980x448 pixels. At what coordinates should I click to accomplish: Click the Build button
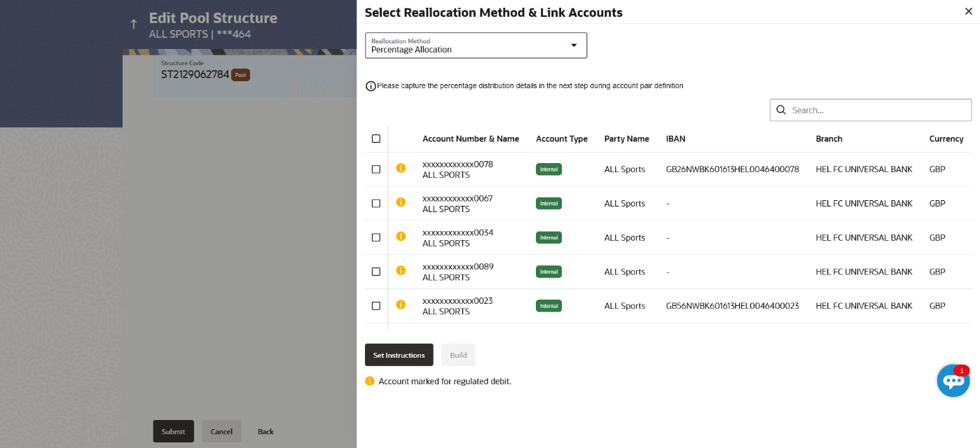coord(458,355)
